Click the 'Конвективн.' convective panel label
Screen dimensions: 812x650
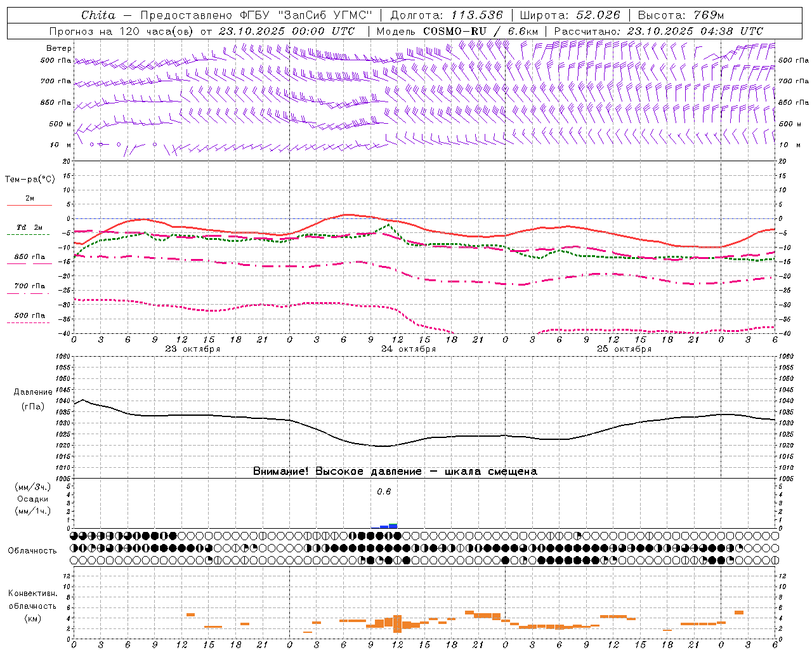(32, 594)
